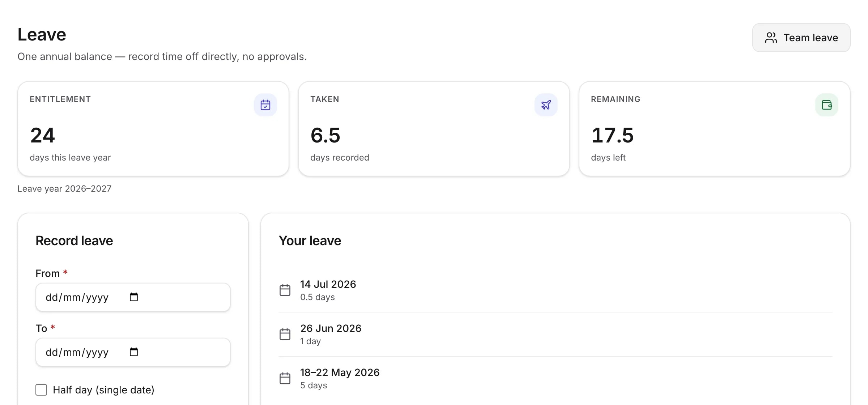Click calendar icon beside 14 Jul 2026
Image resolution: width=868 pixels, height=405 pixels.
(x=285, y=290)
